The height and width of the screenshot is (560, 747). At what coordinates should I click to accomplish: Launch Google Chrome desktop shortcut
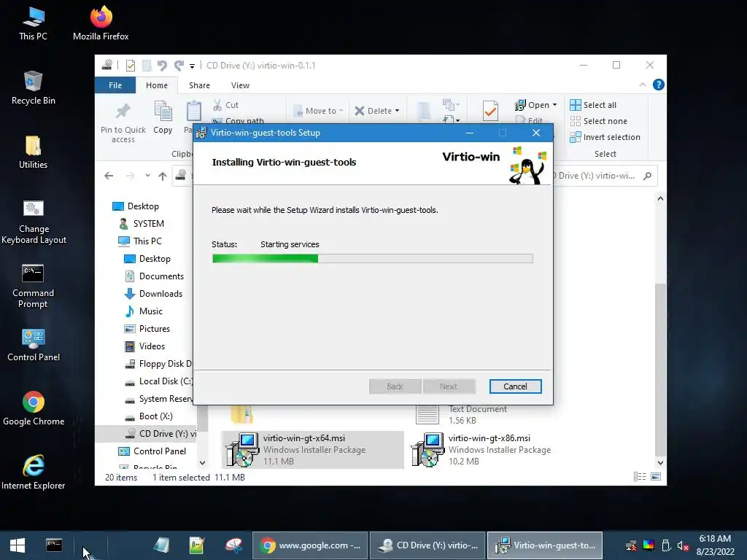[x=34, y=409]
